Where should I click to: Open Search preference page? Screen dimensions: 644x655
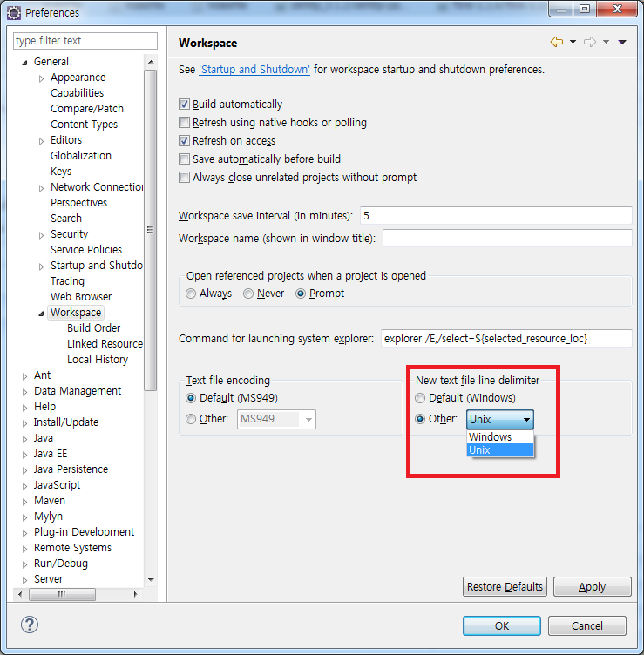pyautogui.click(x=66, y=219)
